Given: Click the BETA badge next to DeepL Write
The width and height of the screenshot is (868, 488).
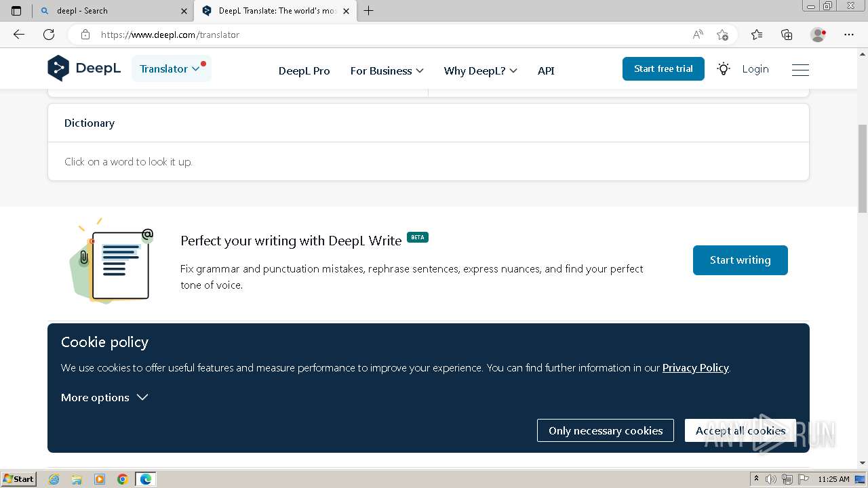Looking at the screenshot, I should click(418, 237).
